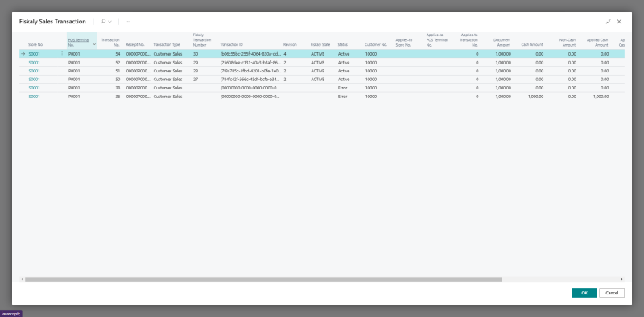Close the Fiskaly Sales Transaction dialog
The image size is (644, 317).
coord(619,22)
